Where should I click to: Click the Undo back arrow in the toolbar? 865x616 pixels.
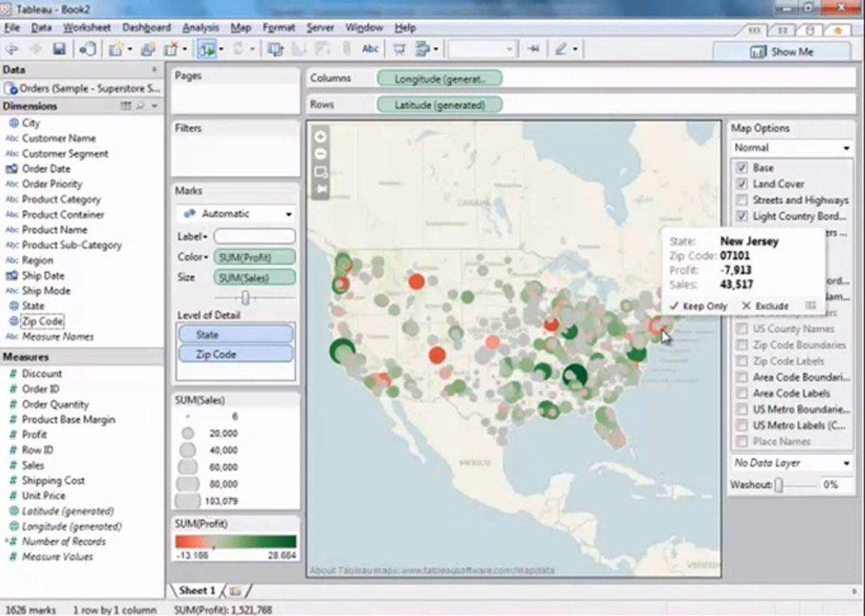11,50
